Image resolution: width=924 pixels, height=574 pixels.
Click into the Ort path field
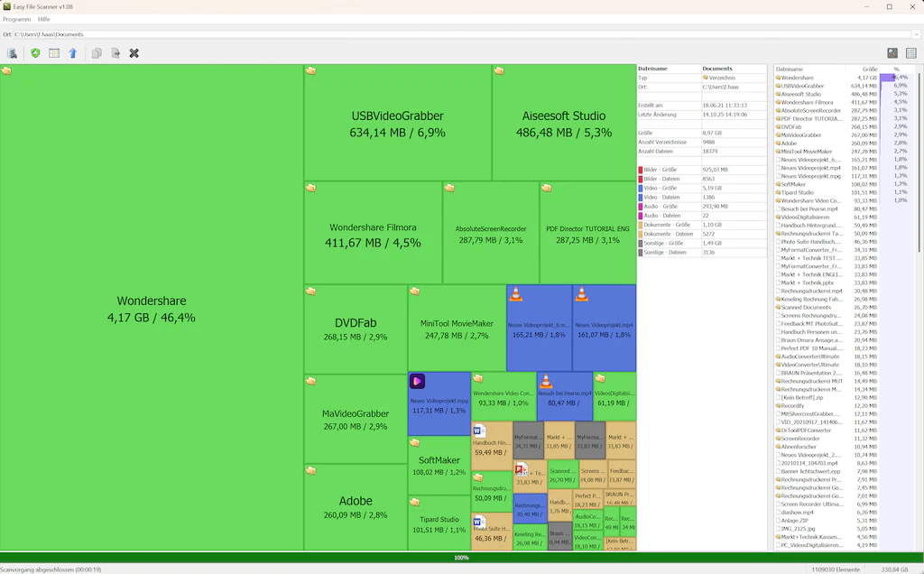[461, 34]
